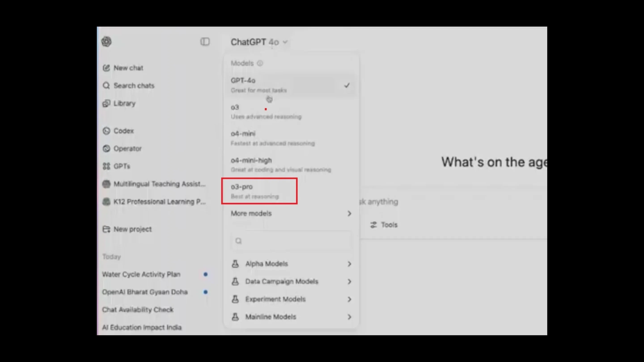Click the search magnifier in the models search box

tap(239, 241)
